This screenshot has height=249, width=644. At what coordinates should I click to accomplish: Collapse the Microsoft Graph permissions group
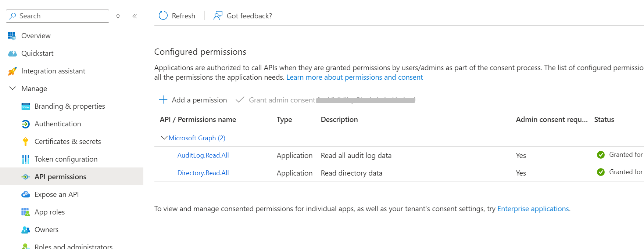(164, 138)
